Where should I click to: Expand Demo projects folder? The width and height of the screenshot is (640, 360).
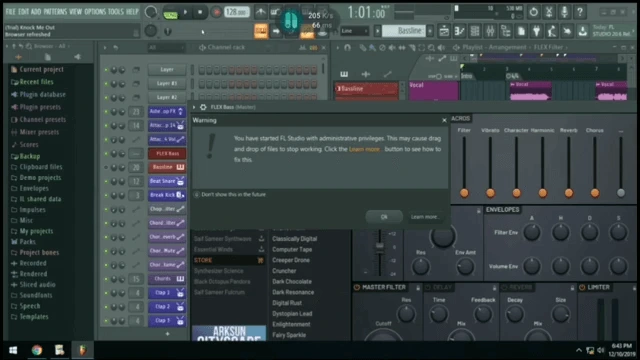pyautogui.click(x=36, y=178)
